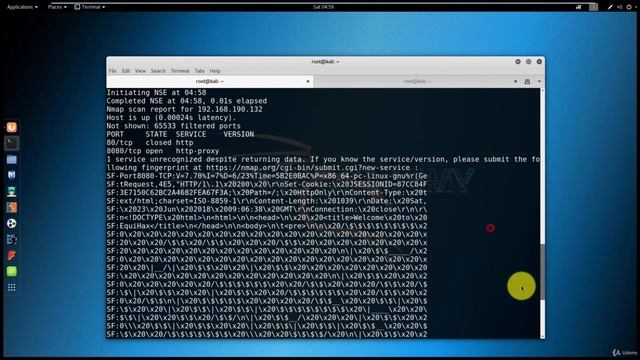This screenshot has height=360, width=640.
Task: Click the 'Completed NSE at 04:58' line
Action: [x=187, y=101]
